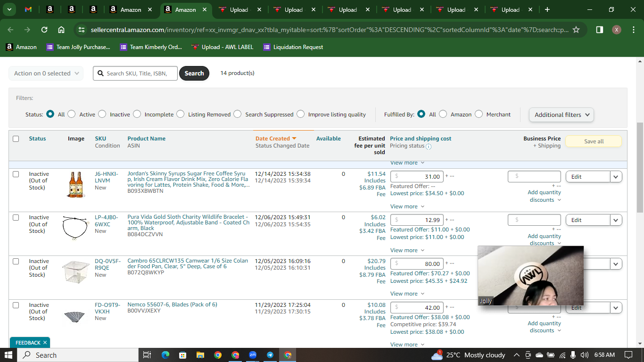Open the Chrome three-dot menu
Viewport: 644px width, 362px height.
pos(634,30)
